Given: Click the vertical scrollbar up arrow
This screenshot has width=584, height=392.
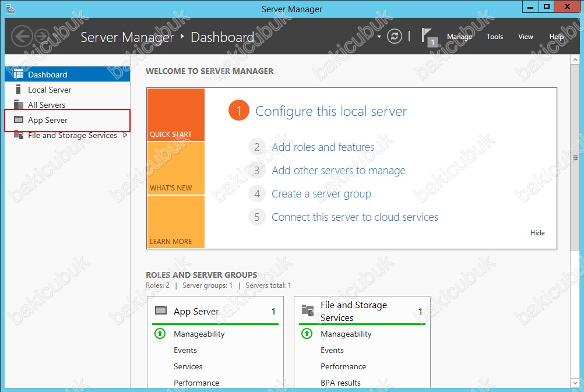Looking at the screenshot, I should point(575,59).
